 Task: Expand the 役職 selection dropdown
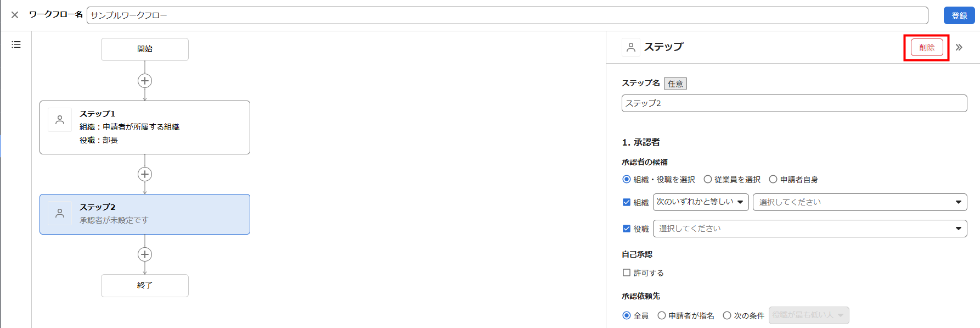(x=809, y=229)
